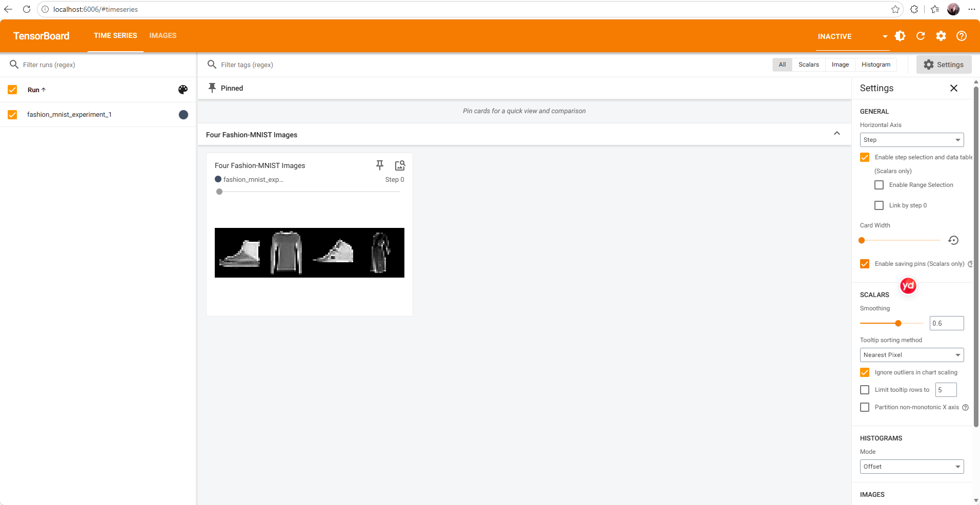Check the Link by step 0 box
The height and width of the screenshot is (505, 980).
pos(879,205)
